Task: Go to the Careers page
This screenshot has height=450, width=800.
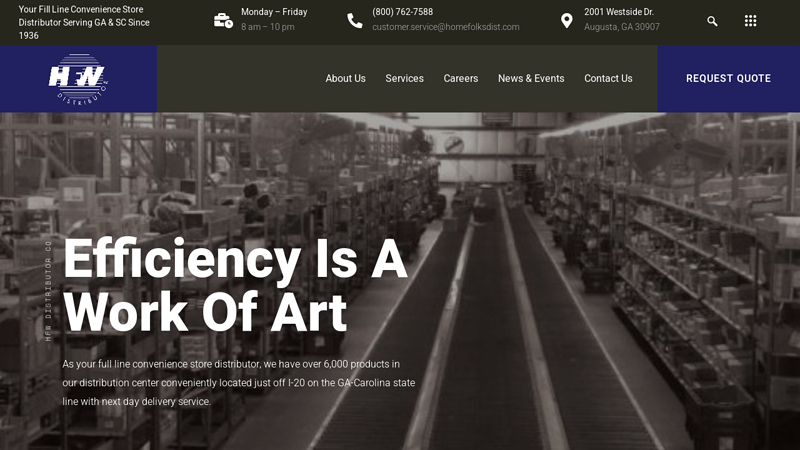Action: [x=461, y=79]
